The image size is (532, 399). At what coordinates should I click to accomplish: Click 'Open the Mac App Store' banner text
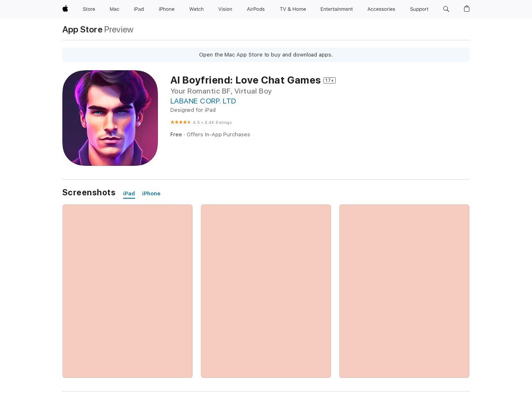click(266, 55)
